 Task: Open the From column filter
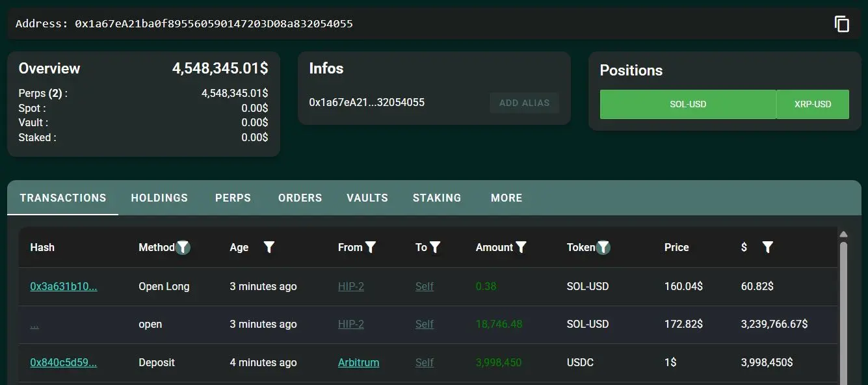point(371,247)
